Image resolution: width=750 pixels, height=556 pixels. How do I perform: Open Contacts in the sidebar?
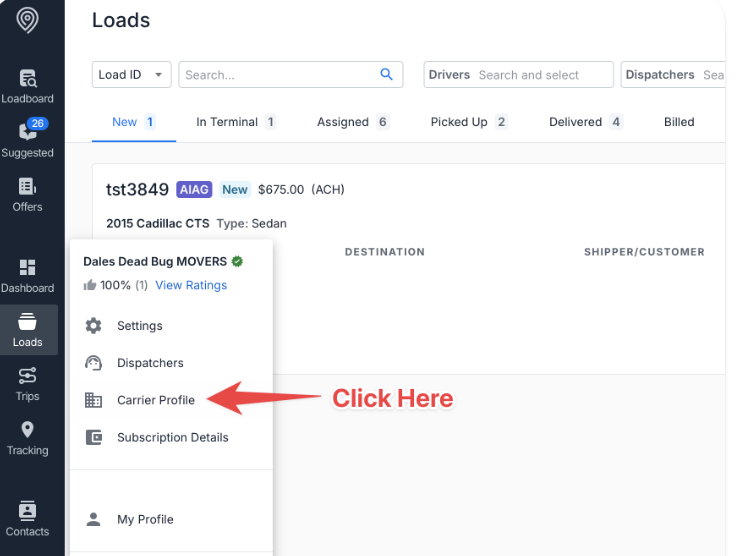tap(27, 519)
